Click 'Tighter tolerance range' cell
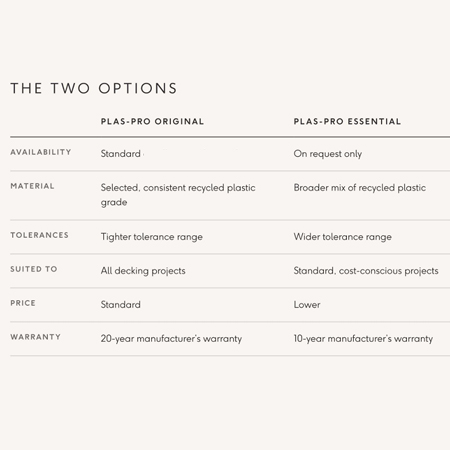The height and width of the screenshot is (450, 450). [x=152, y=237]
